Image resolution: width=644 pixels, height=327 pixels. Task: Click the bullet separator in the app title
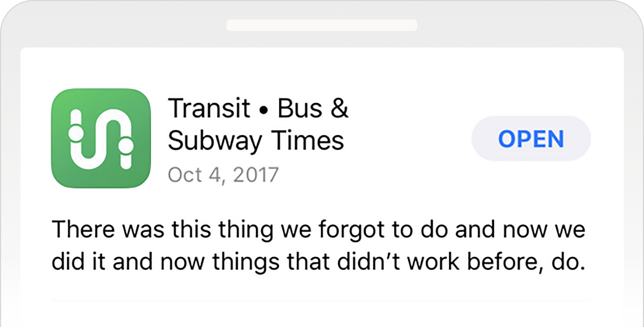[264, 109]
